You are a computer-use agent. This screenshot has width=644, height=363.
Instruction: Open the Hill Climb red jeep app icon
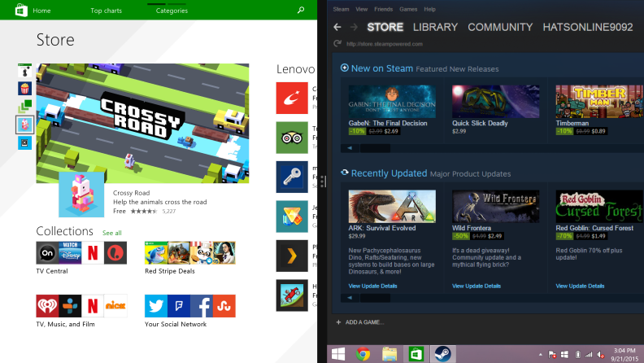pyautogui.click(x=292, y=295)
